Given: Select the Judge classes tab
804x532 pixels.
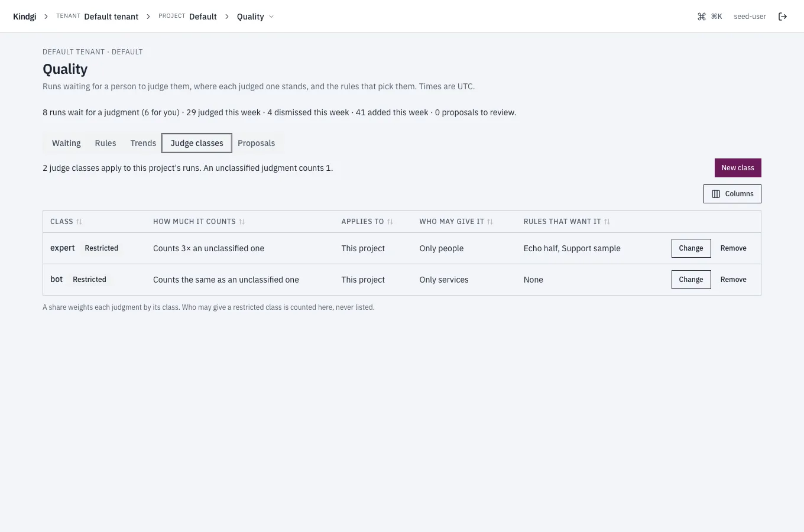Looking at the screenshot, I should [x=197, y=143].
